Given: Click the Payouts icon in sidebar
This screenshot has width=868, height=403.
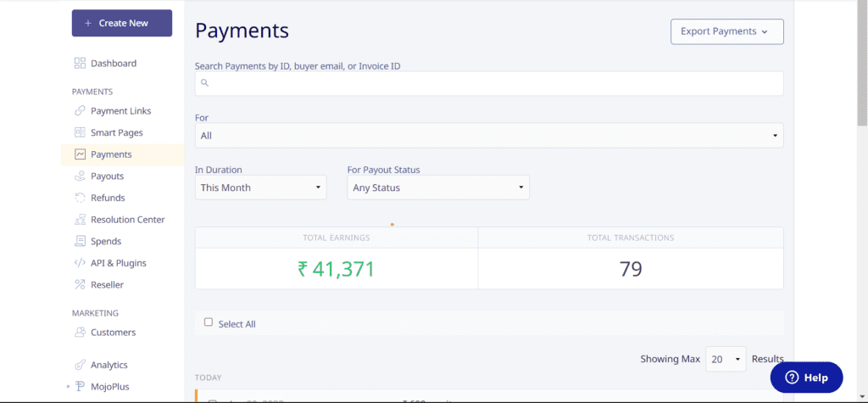Looking at the screenshot, I should tap(80, 176).
